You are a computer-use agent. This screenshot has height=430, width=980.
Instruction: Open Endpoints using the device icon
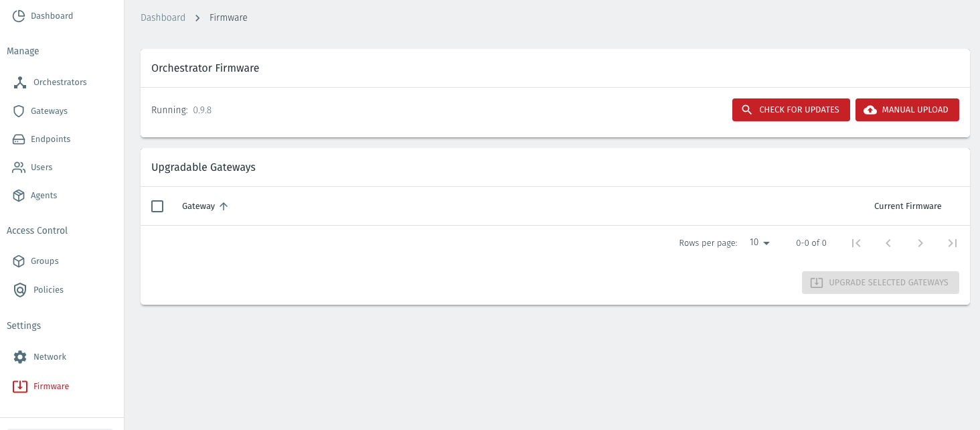[19, 139]
